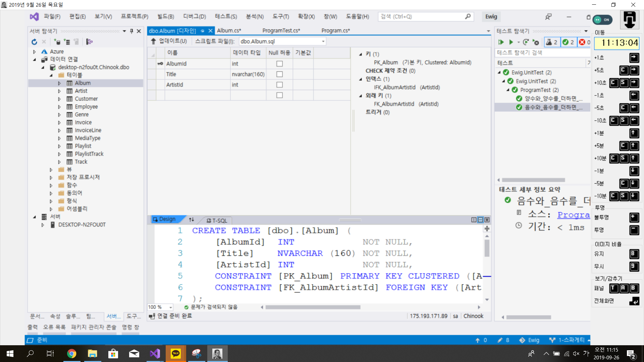Click the Live Share feedback person icon
Viewport: 644px width, 362px height.
pyautogui.click(x=548, y=16)
